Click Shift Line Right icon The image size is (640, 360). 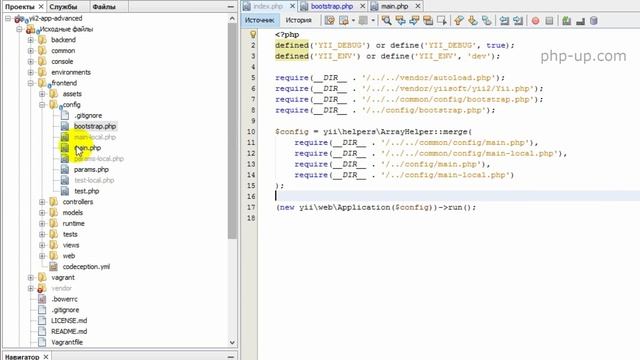tap(518, 20)
